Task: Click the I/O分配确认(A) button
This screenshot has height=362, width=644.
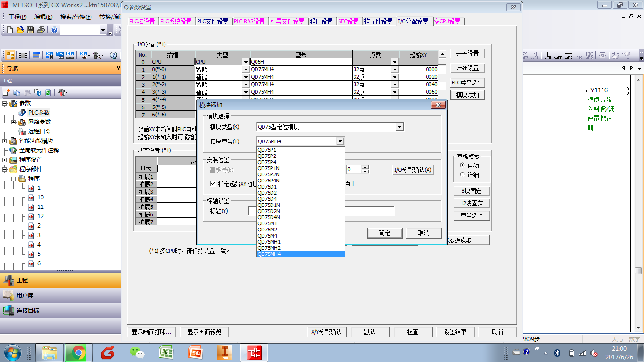Action: click(413, 170)
